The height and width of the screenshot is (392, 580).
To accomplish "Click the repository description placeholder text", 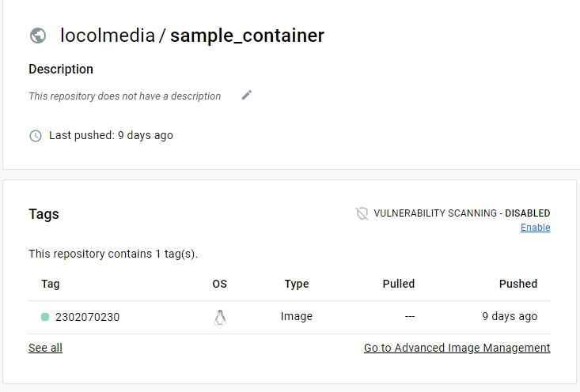I will tap(125, 96).
